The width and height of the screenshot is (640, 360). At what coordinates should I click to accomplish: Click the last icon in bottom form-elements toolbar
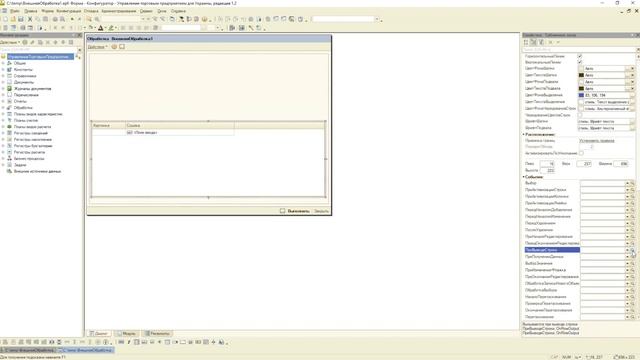(222, 342)
